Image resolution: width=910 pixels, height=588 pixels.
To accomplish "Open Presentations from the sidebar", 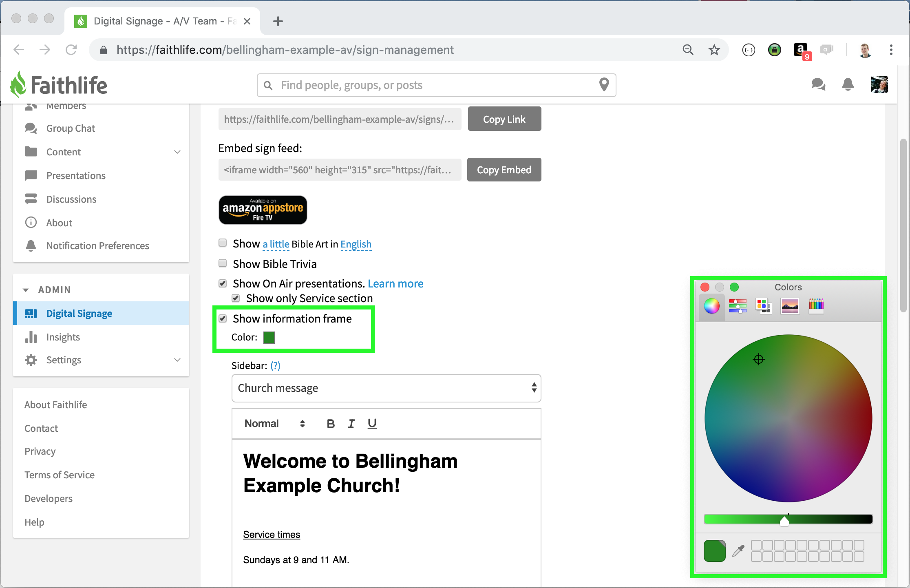I will (76, 176).
